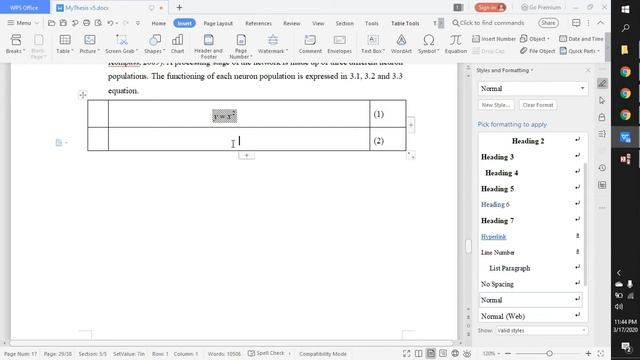Open the Menu dropdown

click(x=23, y=23)
